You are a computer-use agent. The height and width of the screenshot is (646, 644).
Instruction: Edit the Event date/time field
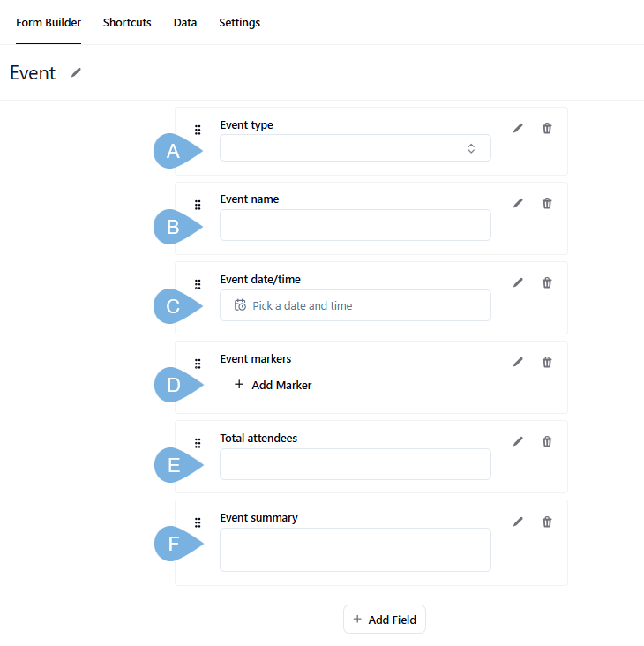[x=518, y=283]
